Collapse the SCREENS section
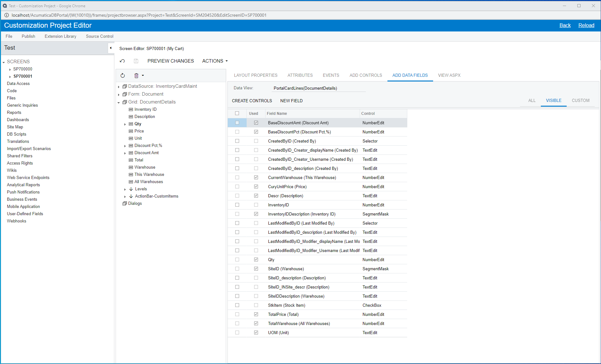The image size is (601, 364). [3, 62]
